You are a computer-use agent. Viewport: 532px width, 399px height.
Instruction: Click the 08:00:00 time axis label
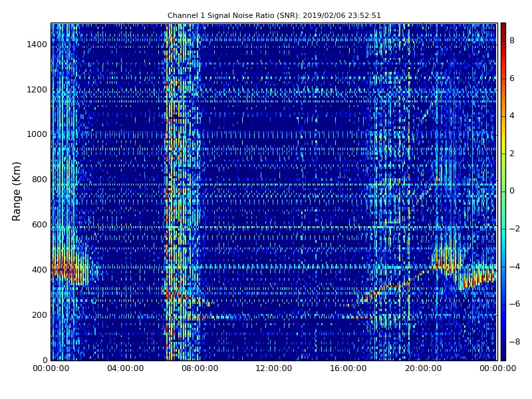click(x=200, y=368)
